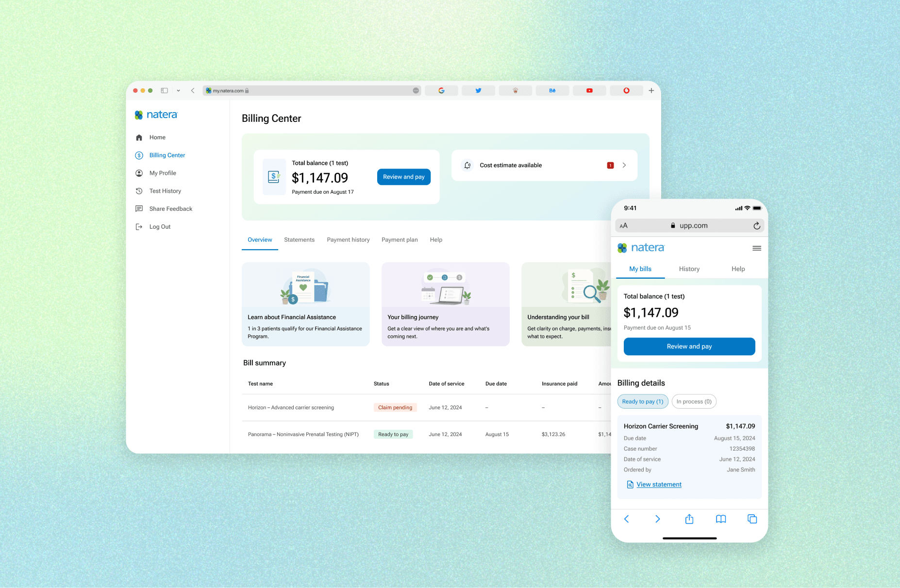
Task: Open mobile Safari bookmarks icon
Action: [x=721, y=519]
